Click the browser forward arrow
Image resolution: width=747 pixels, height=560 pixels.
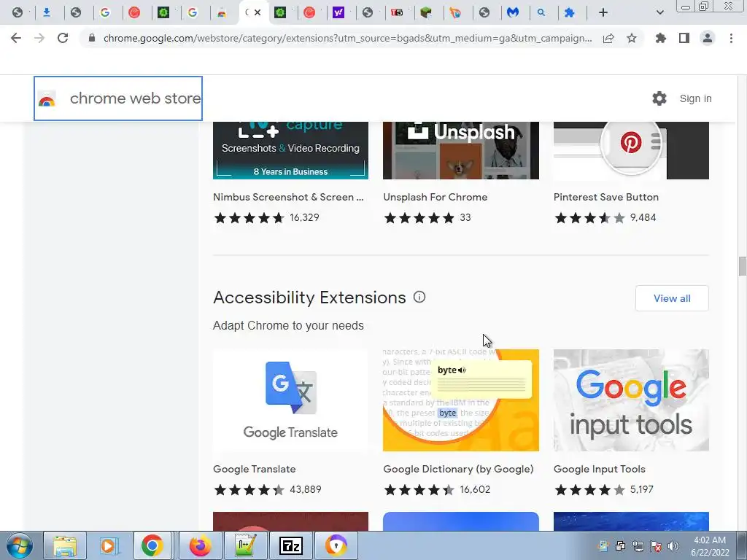pyautogui.click(x=39, y=38)
